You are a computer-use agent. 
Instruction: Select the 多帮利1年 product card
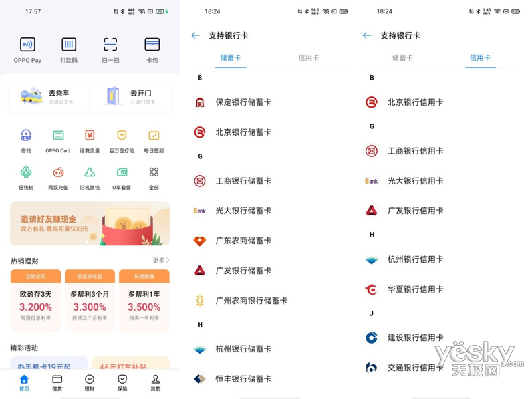[x=144, y=301]
